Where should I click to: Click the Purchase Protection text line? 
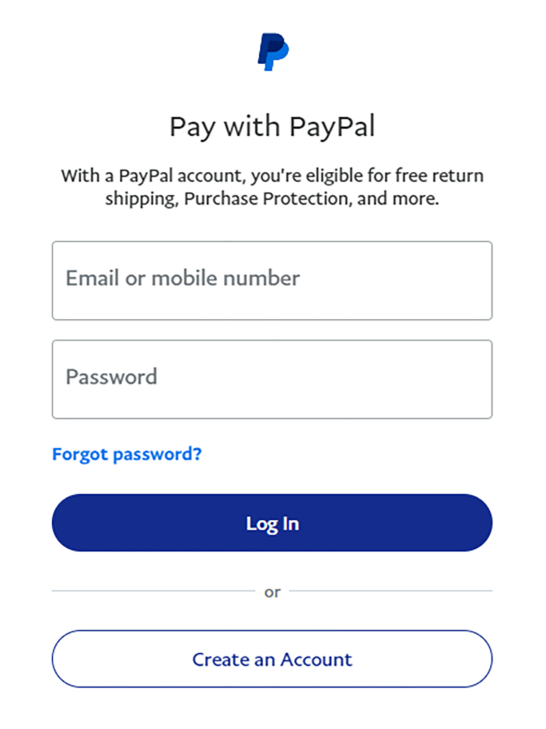272,199
